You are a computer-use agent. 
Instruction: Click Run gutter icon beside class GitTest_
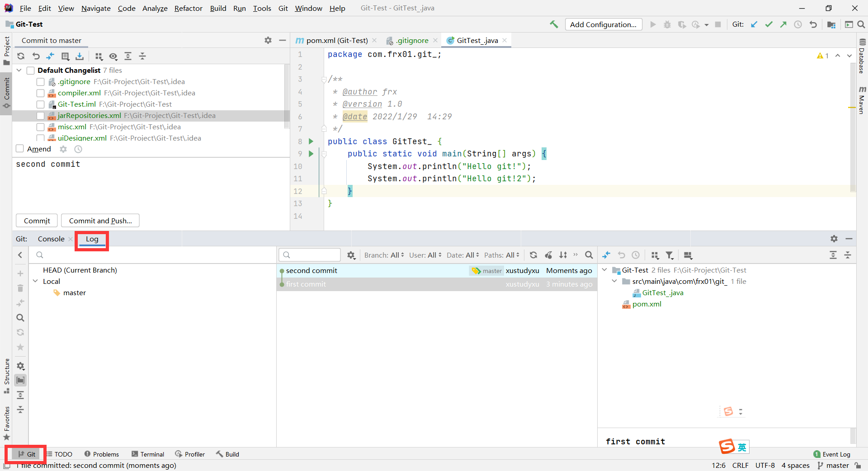(x=311, y=141)
